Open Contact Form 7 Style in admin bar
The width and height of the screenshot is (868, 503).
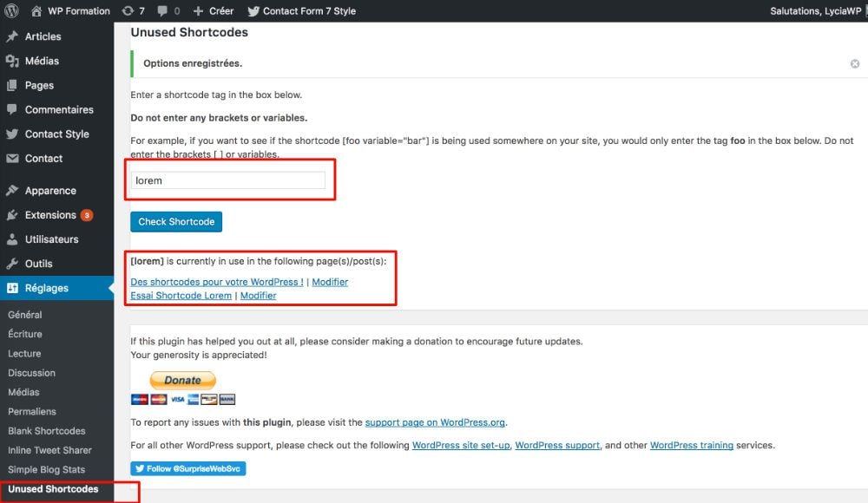[x=301, y=11]
